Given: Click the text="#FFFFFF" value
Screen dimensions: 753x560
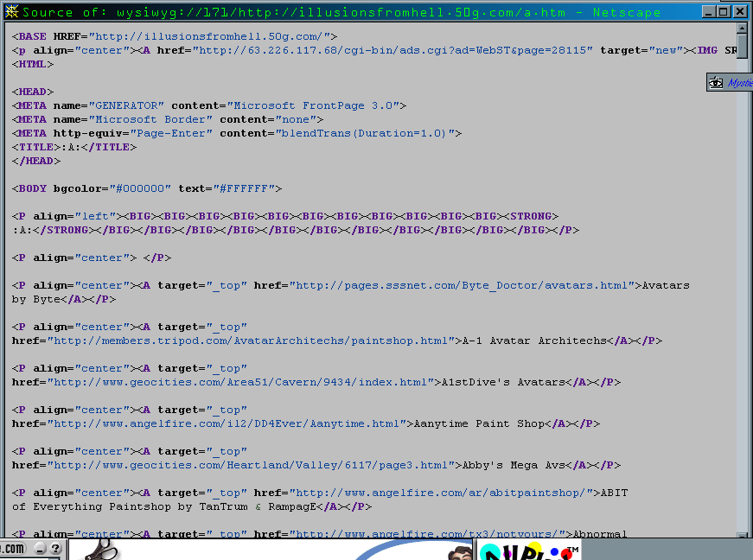Looking at the screenshot, I should pyautogui.click(x=230, y=188).
